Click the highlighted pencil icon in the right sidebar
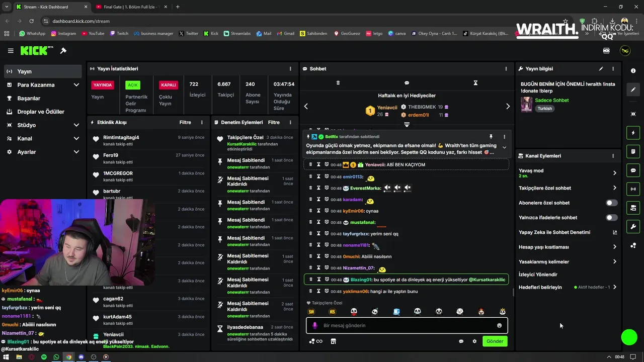Image resolution: width=644 pixels, height=362 pixels. click(x=633, y=89)
